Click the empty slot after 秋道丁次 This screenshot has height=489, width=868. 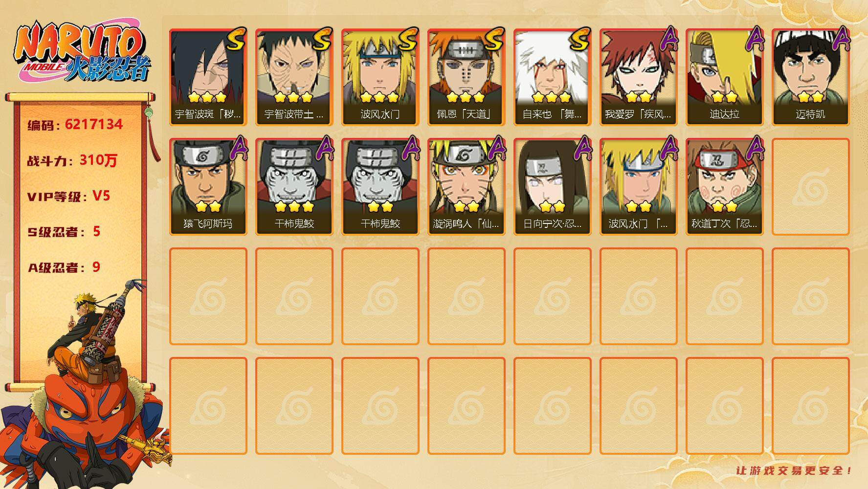[810, 187]
